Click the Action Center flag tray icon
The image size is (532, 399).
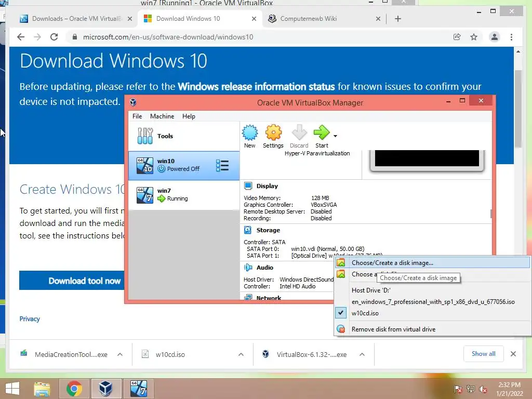[x=458, y=389]
